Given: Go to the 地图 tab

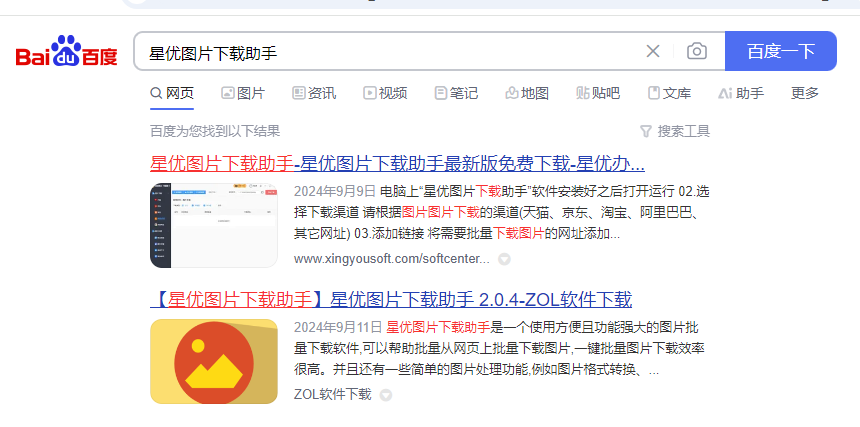Looking at the screenshot, I should coord(527,93).
